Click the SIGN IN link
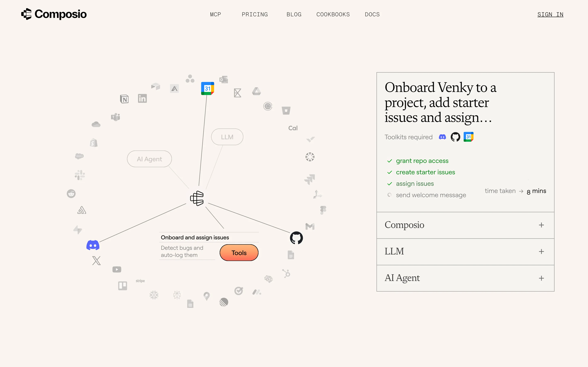The width and height of the screenshot is (588, 367). tap(550, 14)
